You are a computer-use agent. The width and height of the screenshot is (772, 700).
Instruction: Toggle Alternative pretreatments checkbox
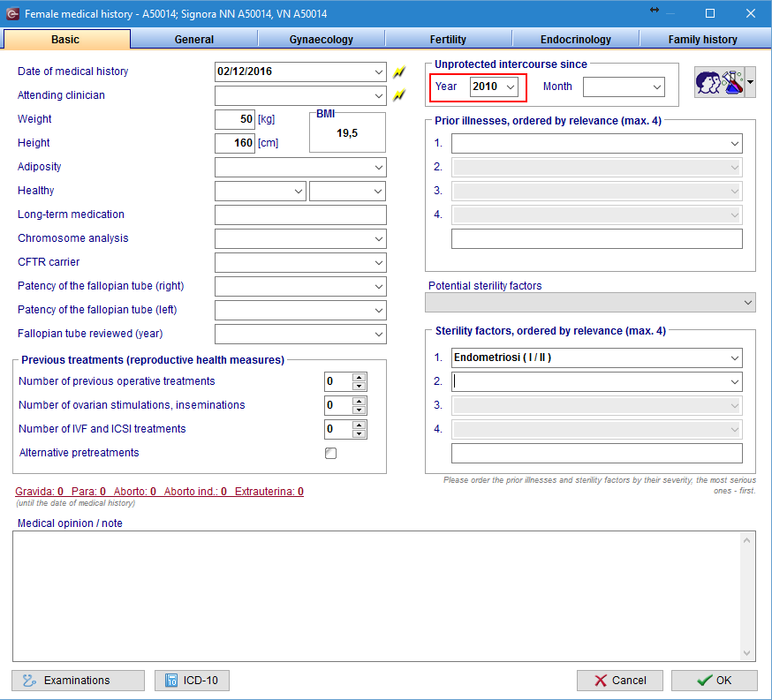click(331, 453)
